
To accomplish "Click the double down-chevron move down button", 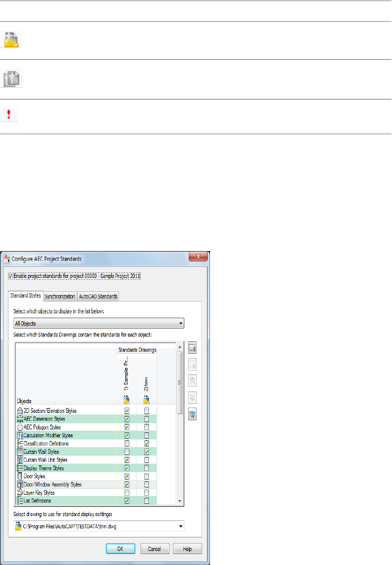I will [192, 398].
